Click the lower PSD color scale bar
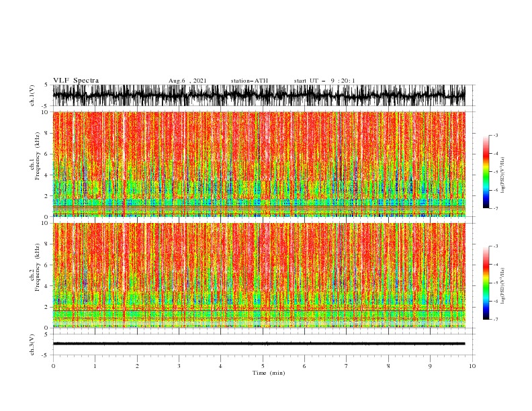532x411 pixels. pos(486,283)
